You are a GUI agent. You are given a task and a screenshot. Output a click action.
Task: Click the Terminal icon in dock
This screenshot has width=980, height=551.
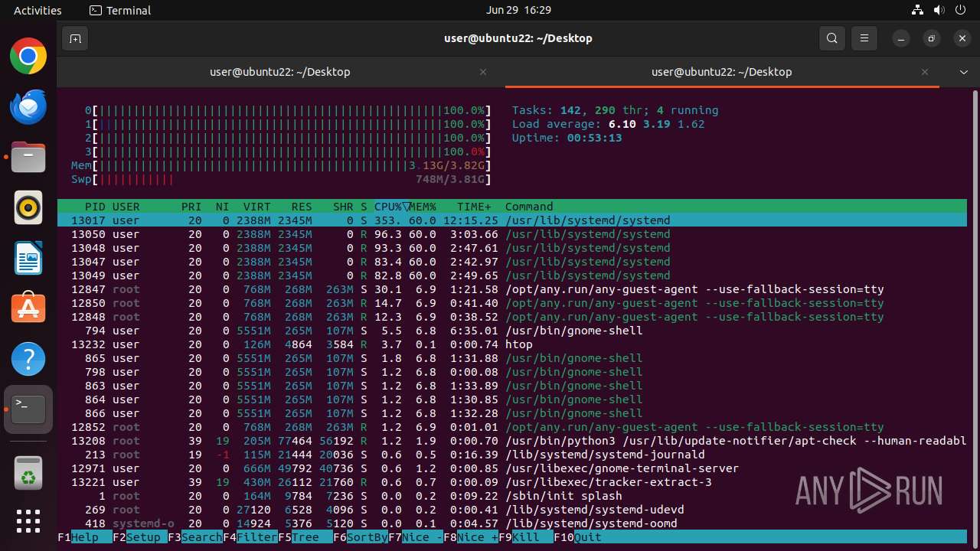click(28, 409)
